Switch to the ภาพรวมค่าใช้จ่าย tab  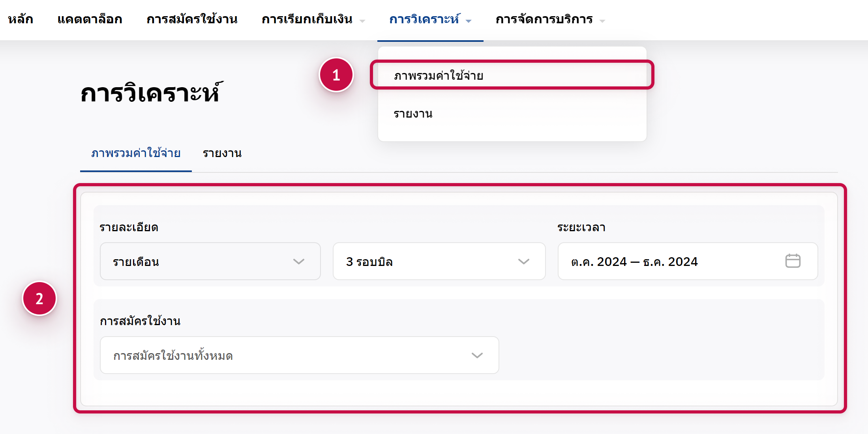[136, 153]
